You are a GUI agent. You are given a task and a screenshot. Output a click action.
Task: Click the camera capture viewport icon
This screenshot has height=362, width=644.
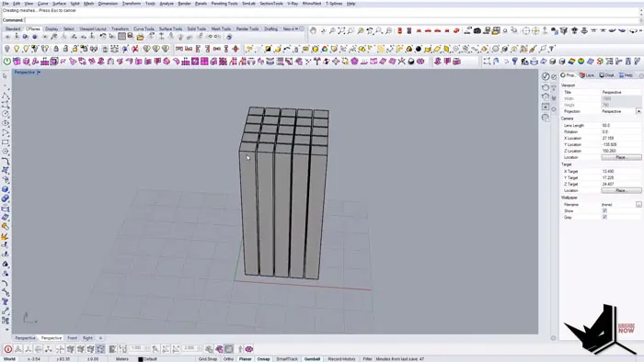click(x=477, y=30)
